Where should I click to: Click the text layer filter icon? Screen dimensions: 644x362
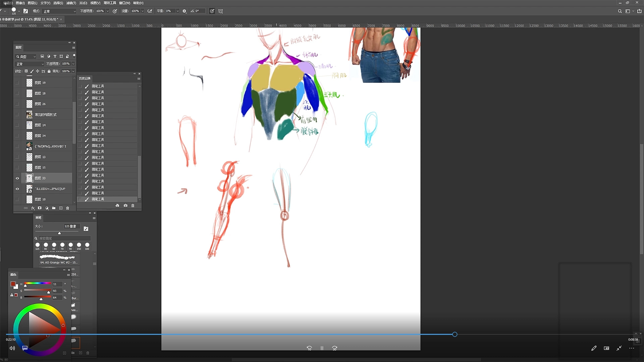pyautogui.click(x=55, y=56)
